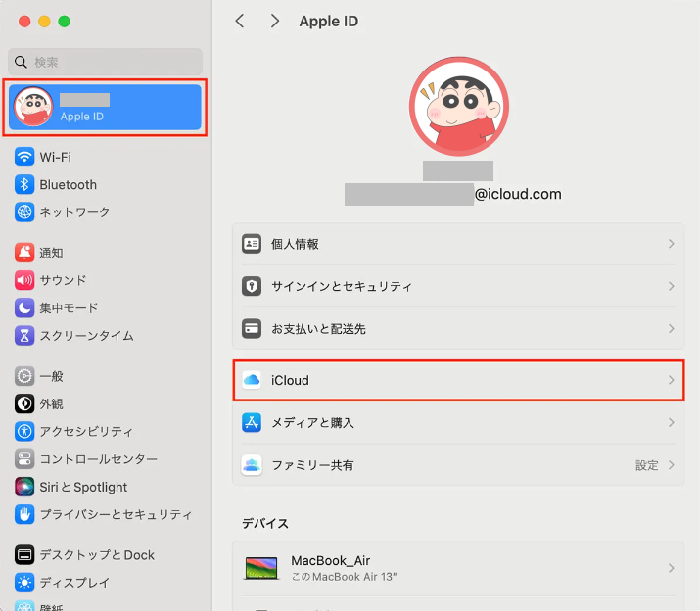700x611 pixels.
Task: Click the デバイス section heading
Action: [265, 523]
